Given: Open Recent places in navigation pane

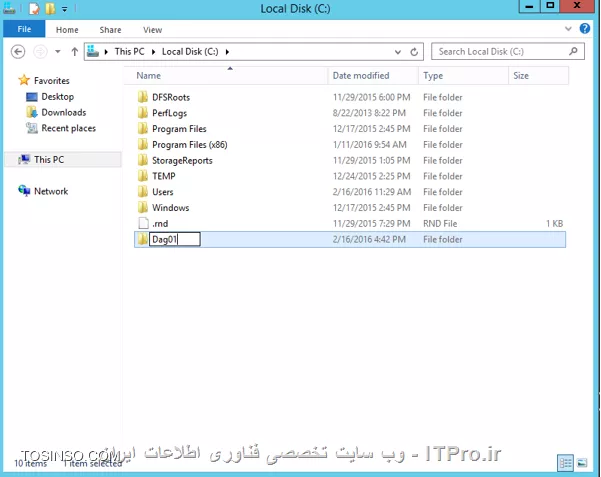Looking at the screenshot, I should click(x=69, y=128).
